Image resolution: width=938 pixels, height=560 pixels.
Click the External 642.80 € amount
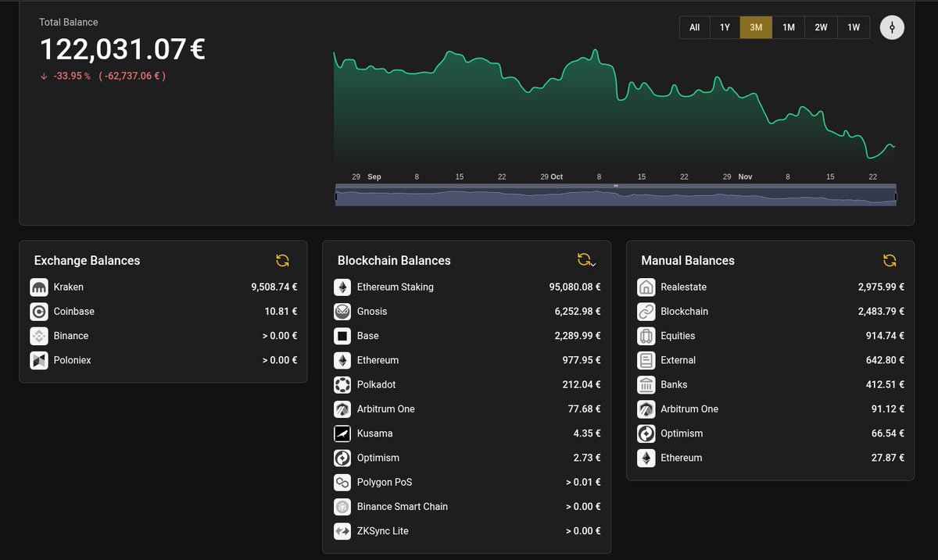pyautogui.click(x=886, y=360)
